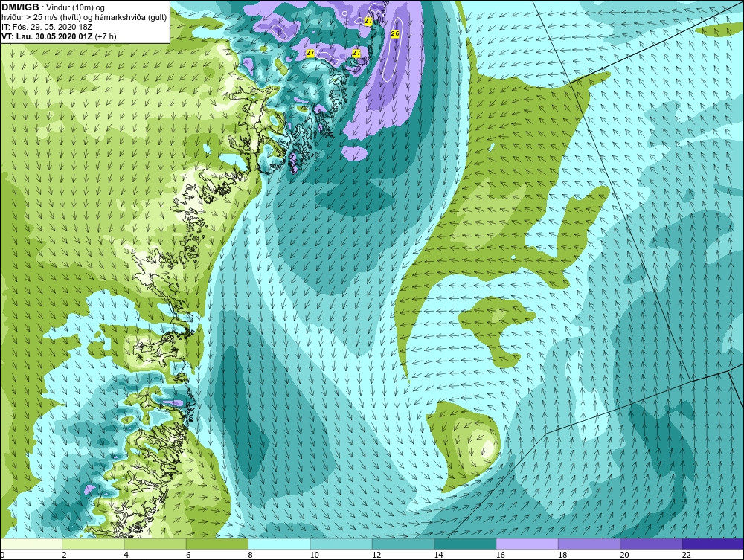The width and height of the screenshot is (744, 560).
Task: Click the yellow 26 gust label
Action: 395,33
